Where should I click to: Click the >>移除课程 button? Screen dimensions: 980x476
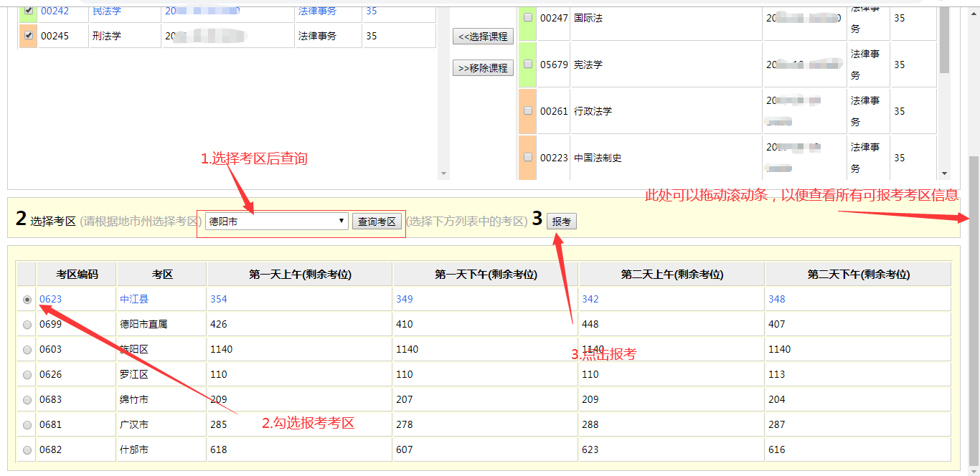(482, 67)
